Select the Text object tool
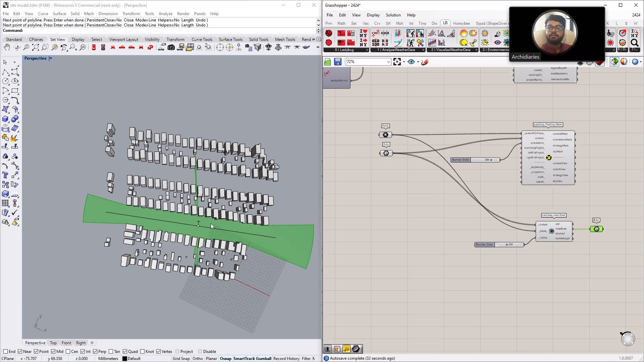This screenshot has width=644, height=362. click(6, 175)
